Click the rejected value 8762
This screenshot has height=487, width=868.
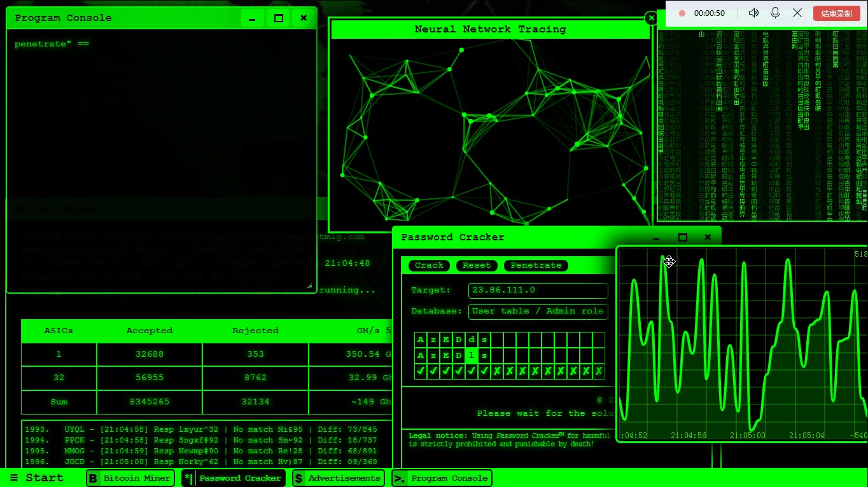pos(255,378)
